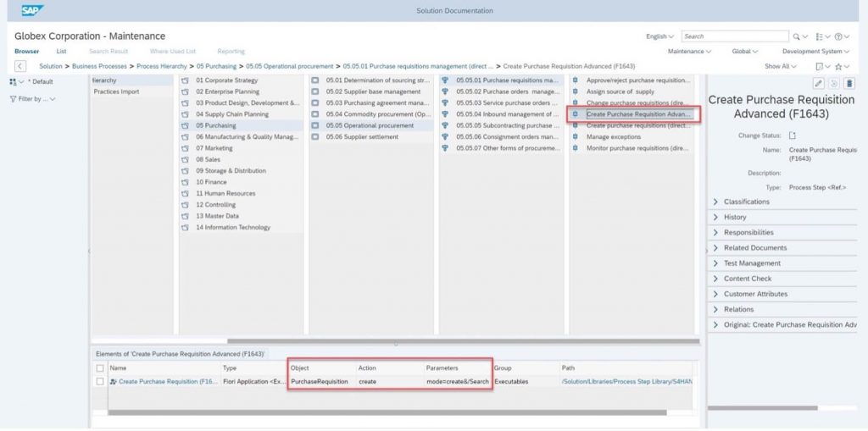Click the Change Status document icon
868x431 pixels.
click(793, 135)
